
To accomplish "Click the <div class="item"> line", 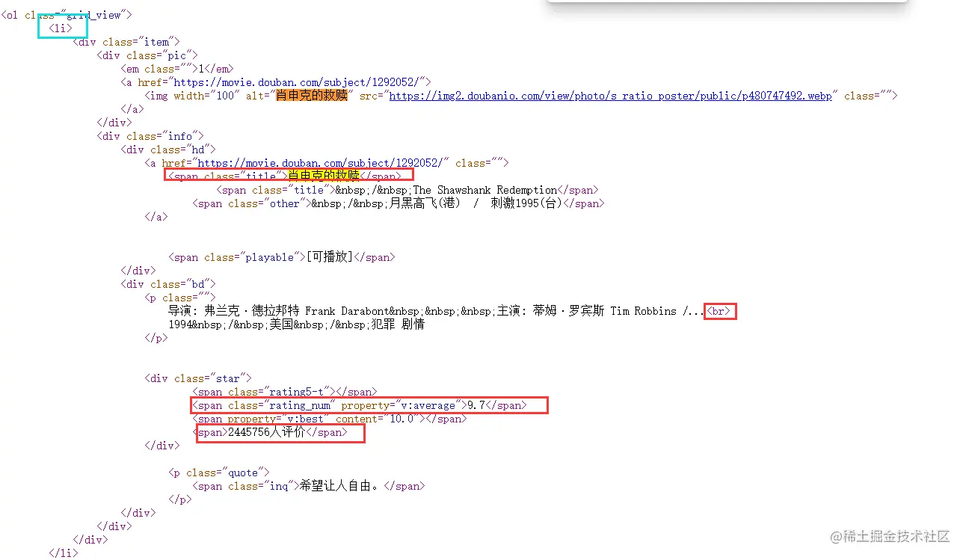I will [x=126, y=42].
